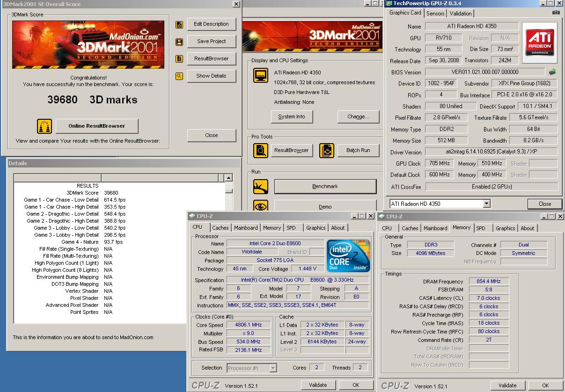Image resolution: width=565 pixels, height=392 pixels.
Task: Click the right CPU-Z window title icon
Action: click(382, 217)
